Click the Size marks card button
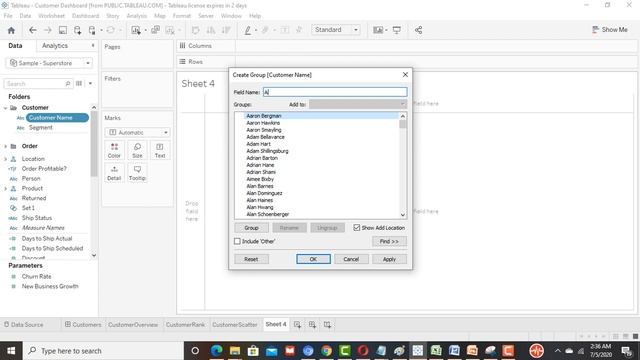640x360 pixels. pos(137,151)
